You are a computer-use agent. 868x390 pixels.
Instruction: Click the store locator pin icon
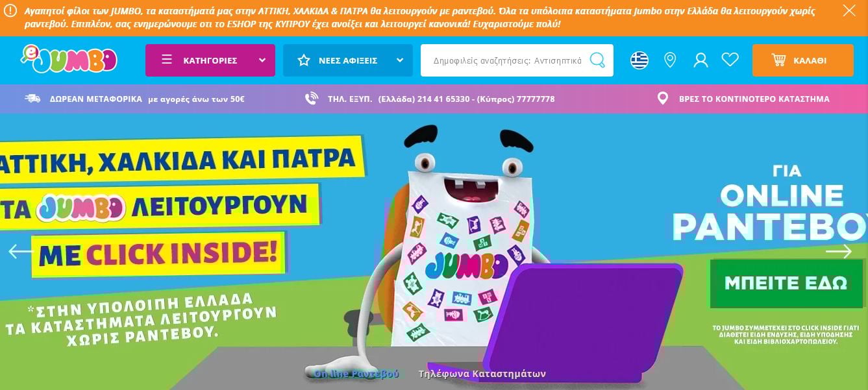coord(670,60)
